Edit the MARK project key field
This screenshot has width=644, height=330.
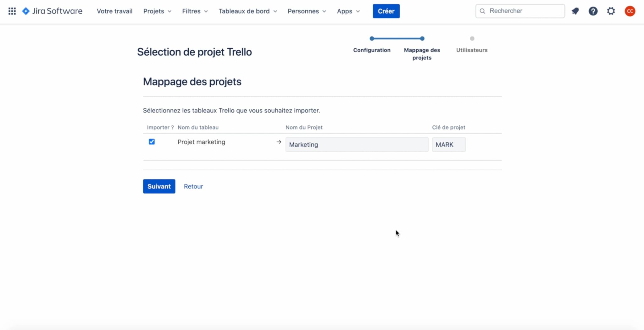point(449,145)
